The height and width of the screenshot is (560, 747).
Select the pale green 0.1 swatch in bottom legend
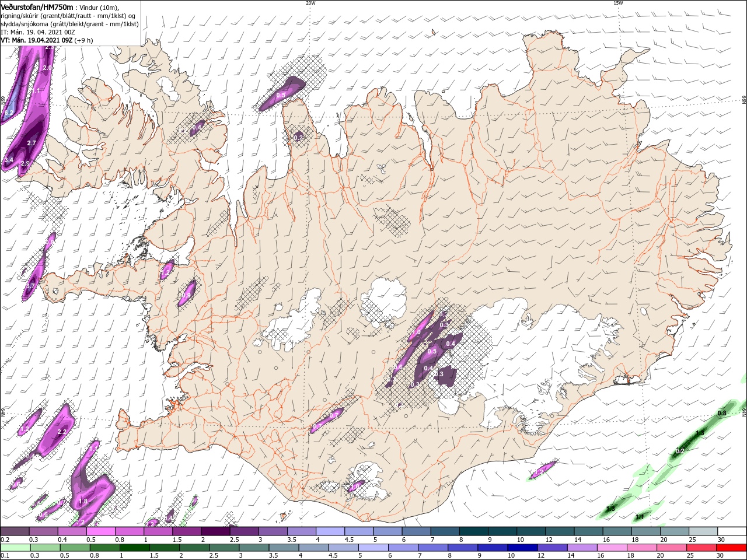pos(15,548)
